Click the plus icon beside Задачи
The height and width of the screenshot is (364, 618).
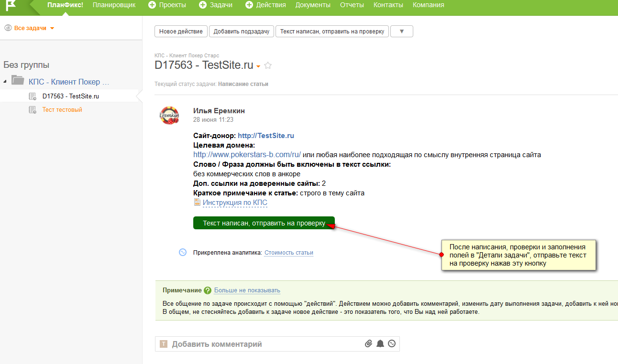(x=202, y=5)
